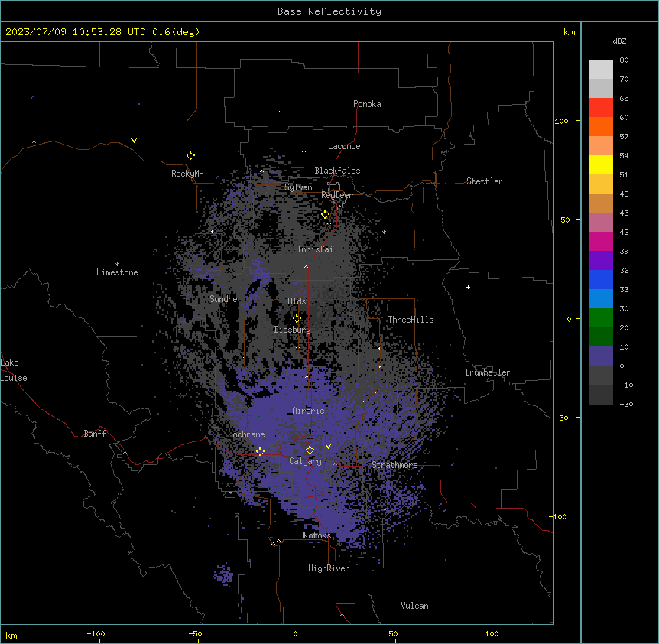Image resolution: width=659 pixels, height=644 pixels.
Task: Click the Ponoka city label
Action: pyautogui.click(x=367, y=104)
